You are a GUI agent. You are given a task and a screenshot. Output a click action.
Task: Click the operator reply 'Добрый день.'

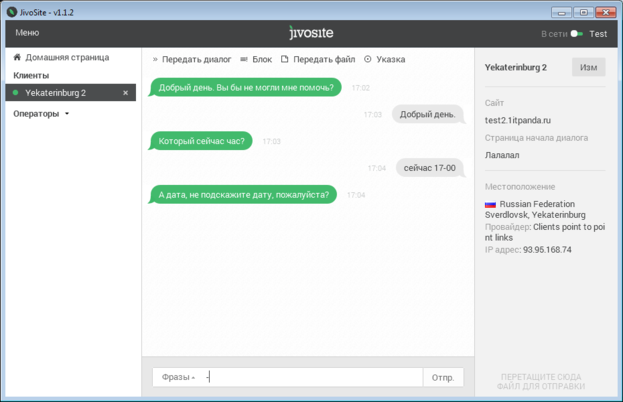click(428, 114)
